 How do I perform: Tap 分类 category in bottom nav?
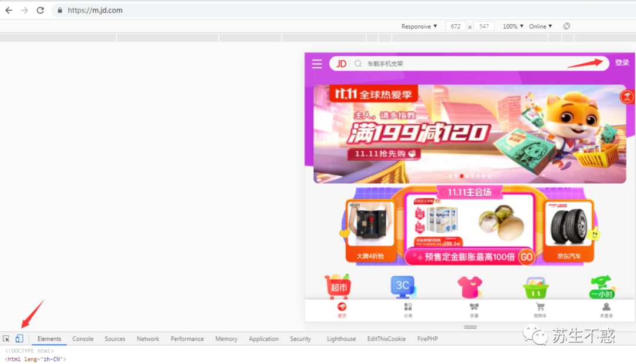click(408, 310)
